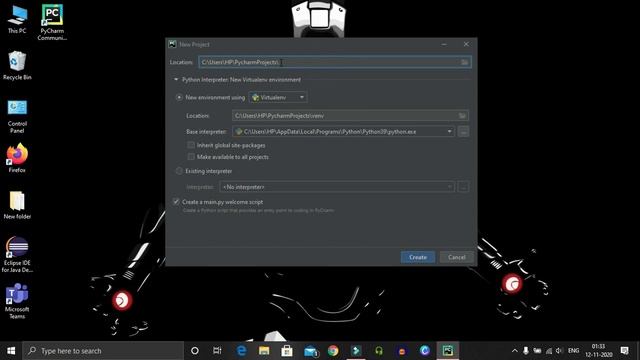Viewport: 640px width, 360px height.
Task: Open the New folder desktop icon
Action: (x=17, y=205)
